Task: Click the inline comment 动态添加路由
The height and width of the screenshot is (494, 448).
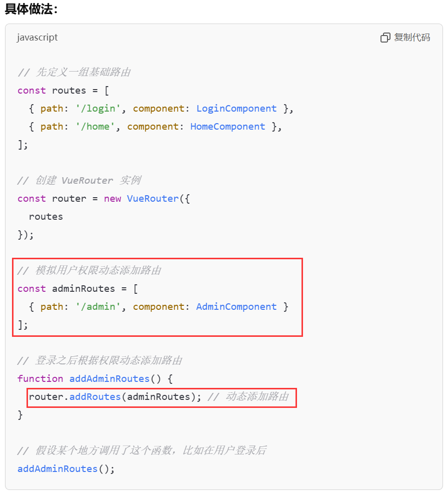Action: [248, 396]
